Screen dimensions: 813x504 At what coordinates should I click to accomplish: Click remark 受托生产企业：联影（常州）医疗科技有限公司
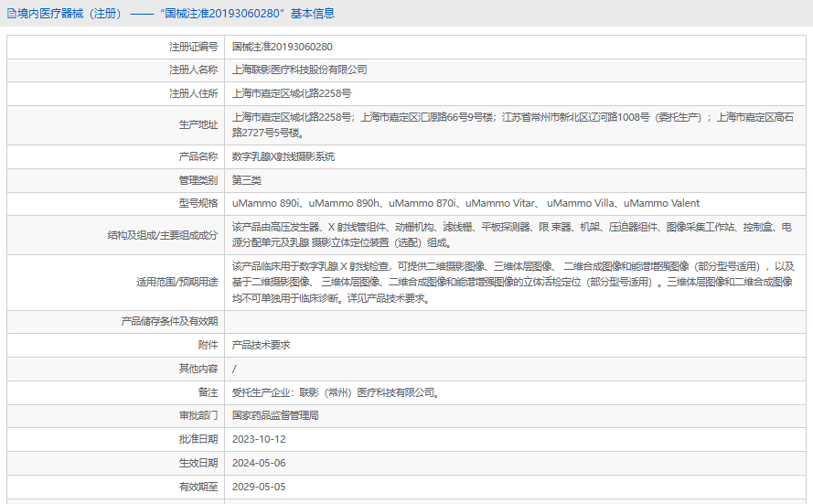click(x=336, y=392)
